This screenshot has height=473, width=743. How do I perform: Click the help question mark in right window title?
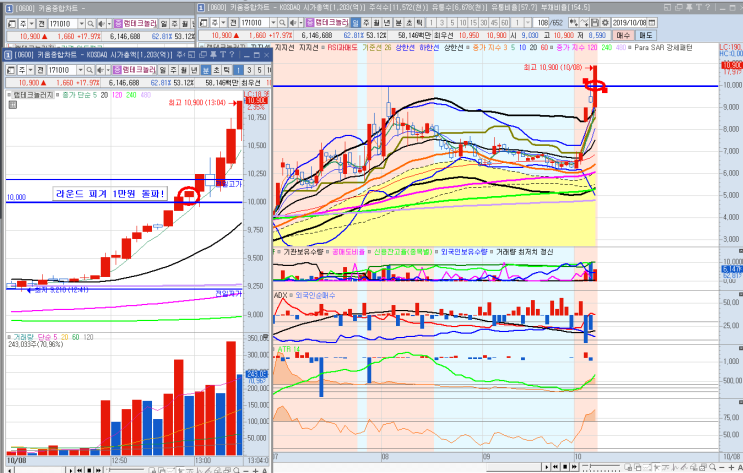[x=707, y=7]
